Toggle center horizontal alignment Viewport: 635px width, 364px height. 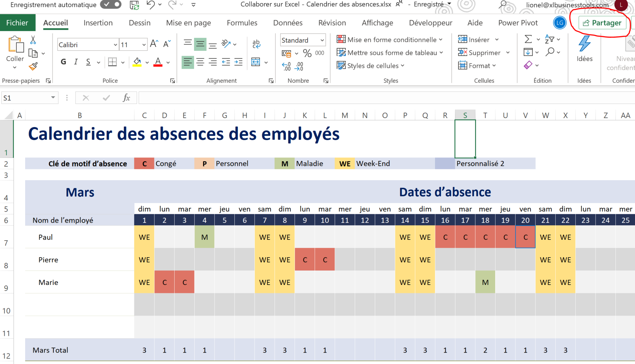point(200,62)
